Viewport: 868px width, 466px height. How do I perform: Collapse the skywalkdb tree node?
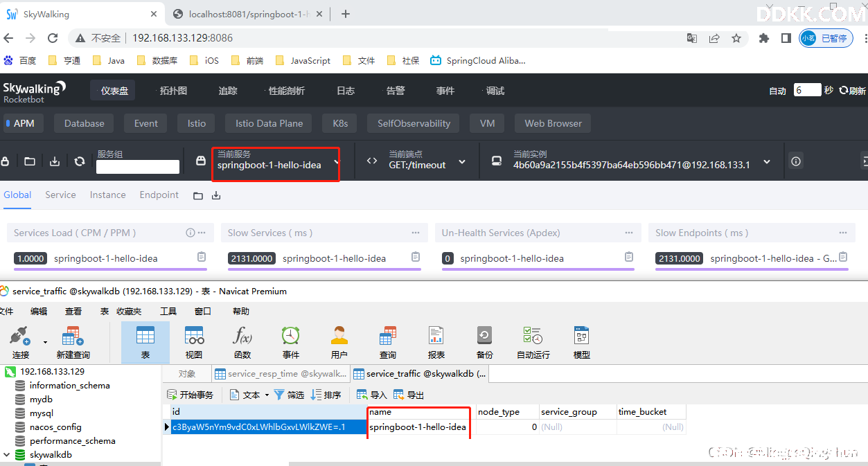[x=7, y=455]
